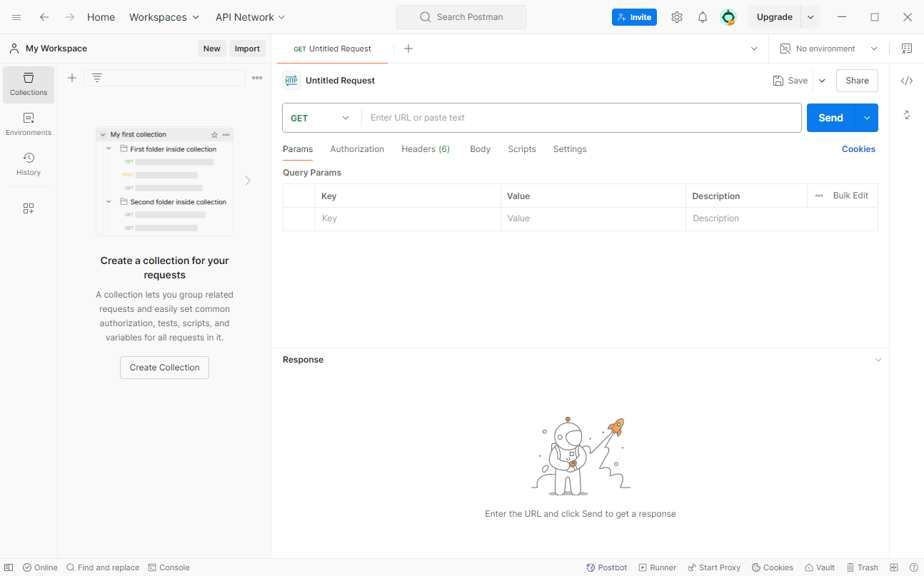Viewport: 924px width, 576px height.
Task: Switch to the Scripts tab
Action: click(522, 149)
